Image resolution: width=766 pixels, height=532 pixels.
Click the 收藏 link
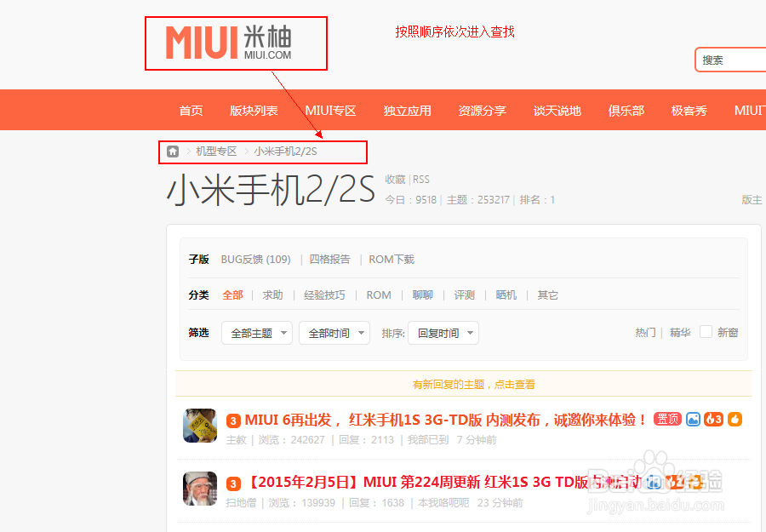tap(395, 180)
